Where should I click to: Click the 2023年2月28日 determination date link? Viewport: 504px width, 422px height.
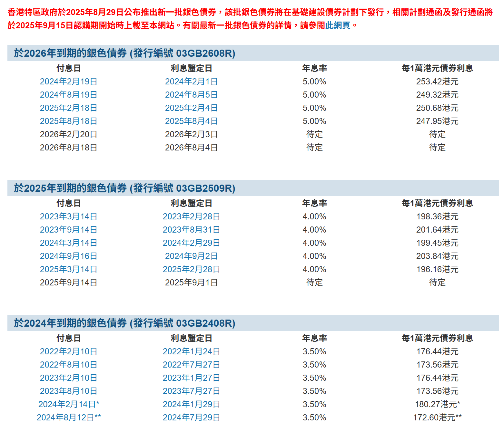tap(191, 216)
